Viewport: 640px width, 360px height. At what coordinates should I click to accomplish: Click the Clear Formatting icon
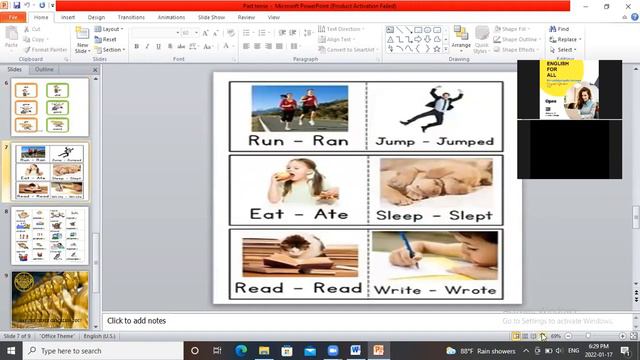point(231,33)
